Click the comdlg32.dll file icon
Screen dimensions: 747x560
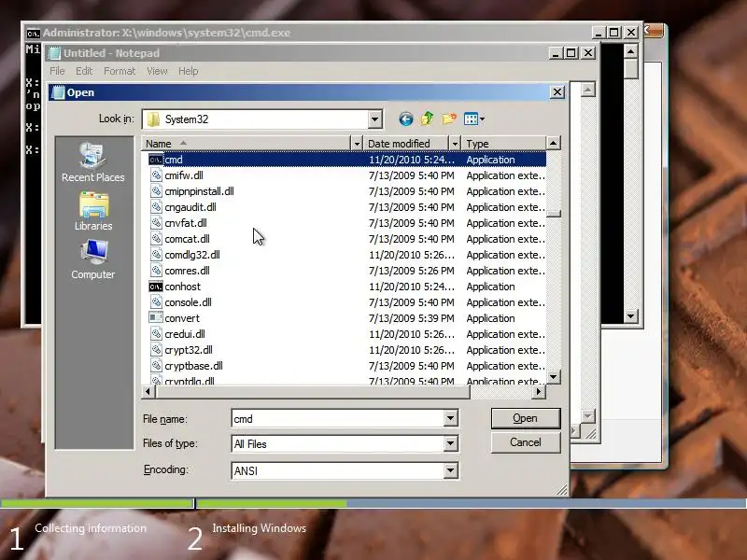(156, 255)
